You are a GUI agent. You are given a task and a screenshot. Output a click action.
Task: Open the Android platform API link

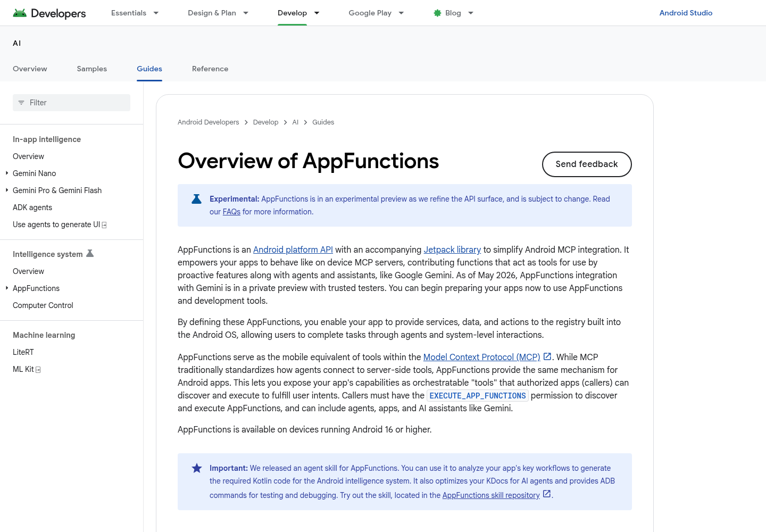(x=293, y=250)
